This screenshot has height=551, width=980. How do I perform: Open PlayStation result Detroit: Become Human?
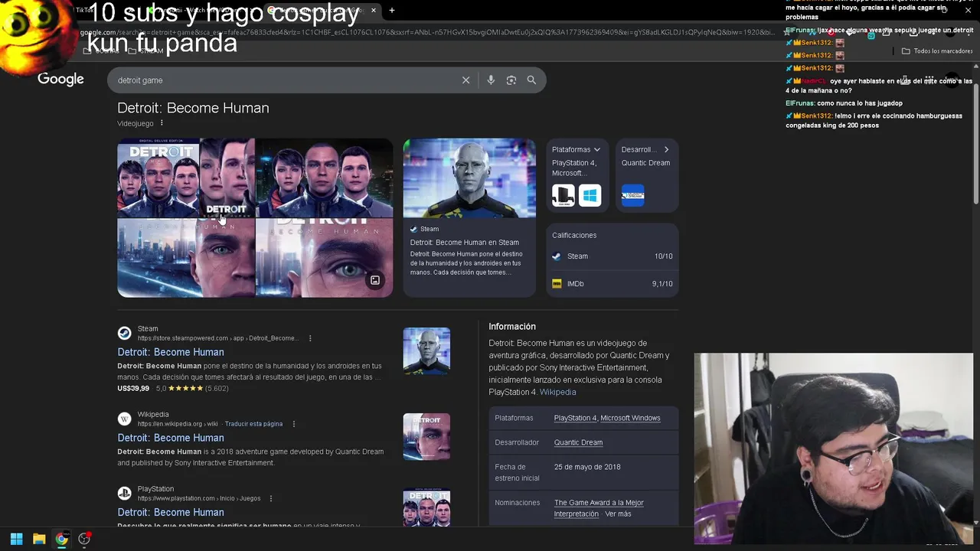(x=171, y=512)
